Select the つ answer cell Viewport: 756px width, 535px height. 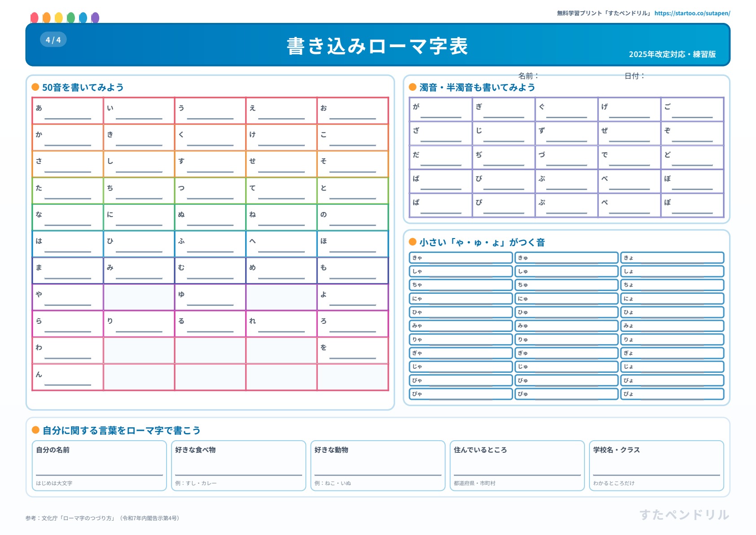pos(210,190)
